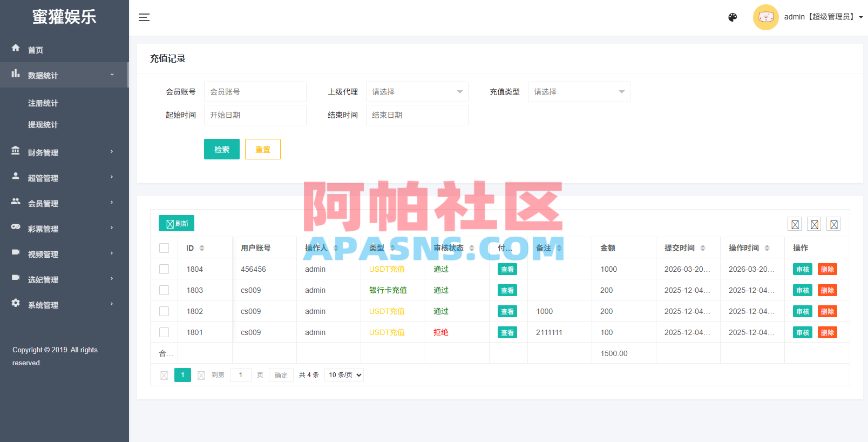Image resolution: width=868 pixels, height=442 pixels.
Task: Select the checkbox for row 1802
Action: [164, 311]
